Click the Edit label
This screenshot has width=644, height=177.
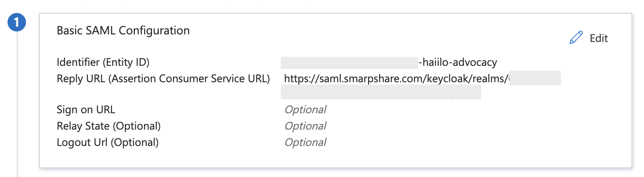[x=599, y=38]
